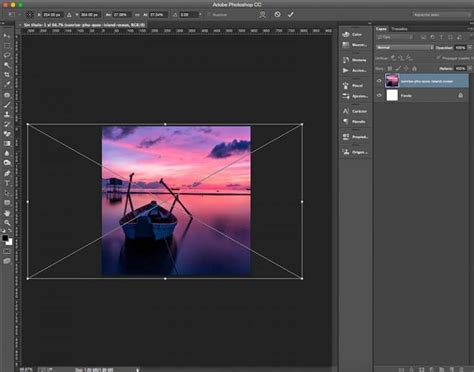This screenshot has height=372, width=474.
Task: Select the Rectangle shape tool
Action: point(7,202)
